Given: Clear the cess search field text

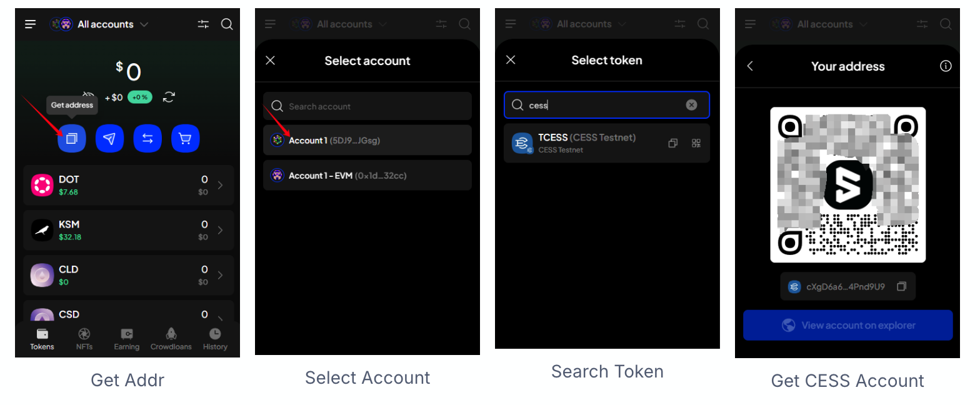Looking at the screenshot, I should (691, 105).
